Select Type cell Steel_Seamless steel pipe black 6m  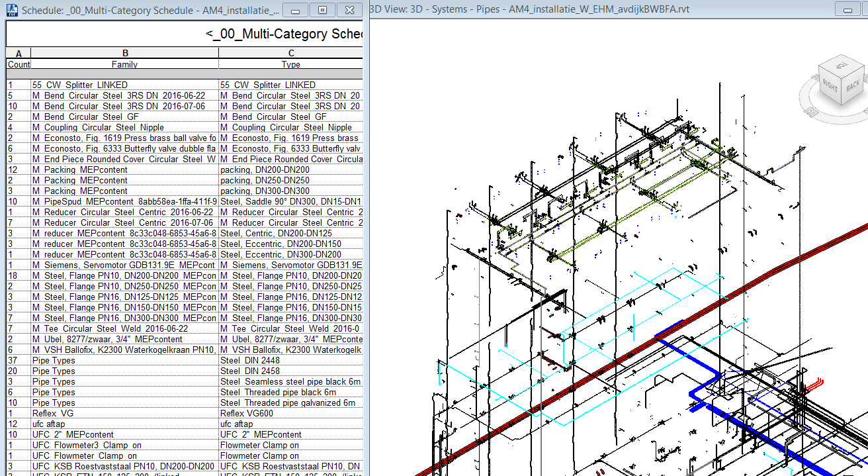click(x=291, y=381)
